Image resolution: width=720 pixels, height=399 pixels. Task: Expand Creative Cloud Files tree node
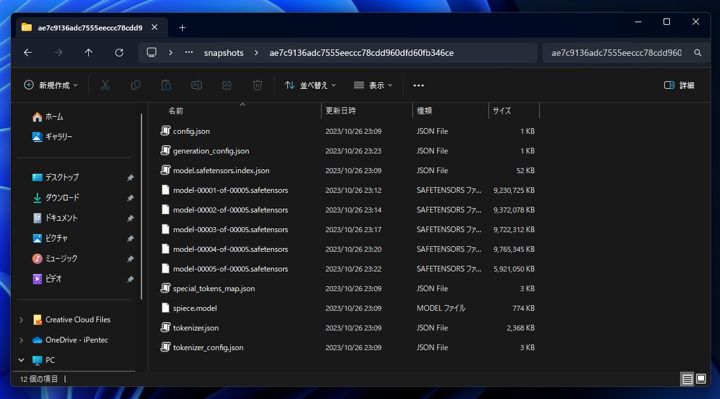coord(21,320)
